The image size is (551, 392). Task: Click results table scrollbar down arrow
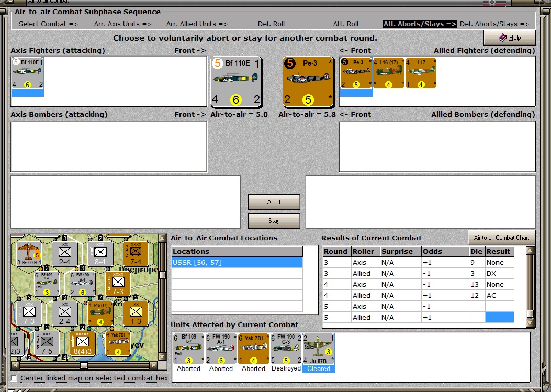pyautogui.click(x=530, y=323)
